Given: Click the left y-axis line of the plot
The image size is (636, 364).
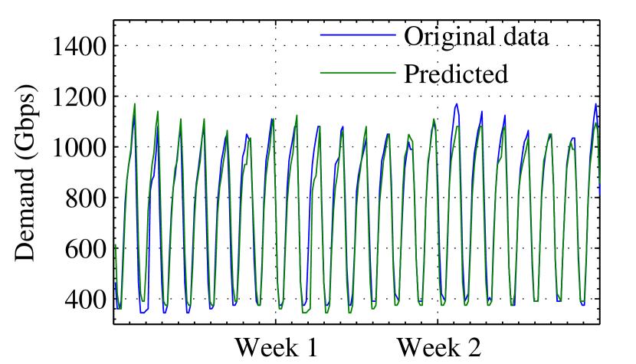Looking at the screenshot, I should (114, 172).
